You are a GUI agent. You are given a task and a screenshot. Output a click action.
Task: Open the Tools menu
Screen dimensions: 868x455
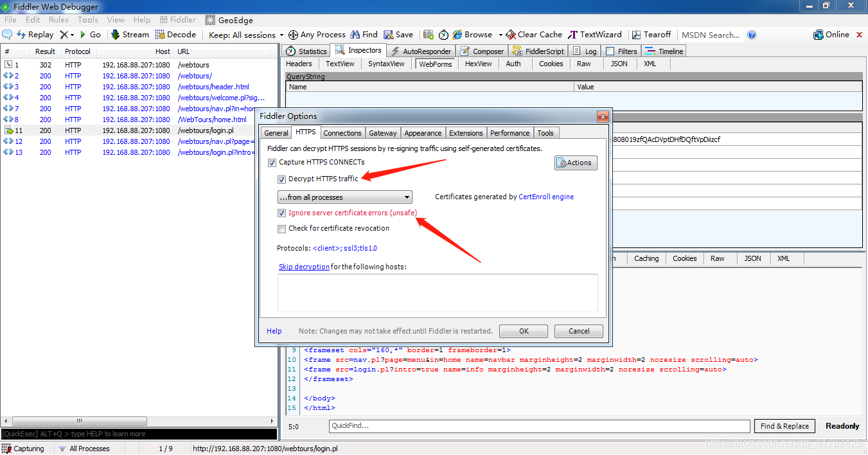[88, 20]
